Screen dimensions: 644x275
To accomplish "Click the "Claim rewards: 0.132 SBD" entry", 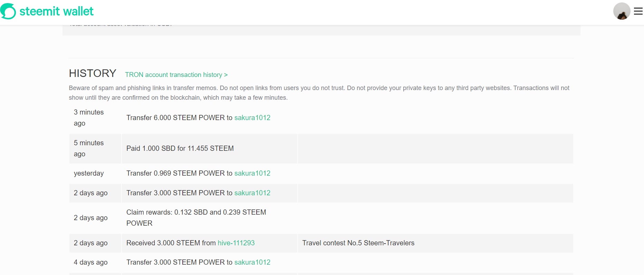I will (x=196, y=218).
